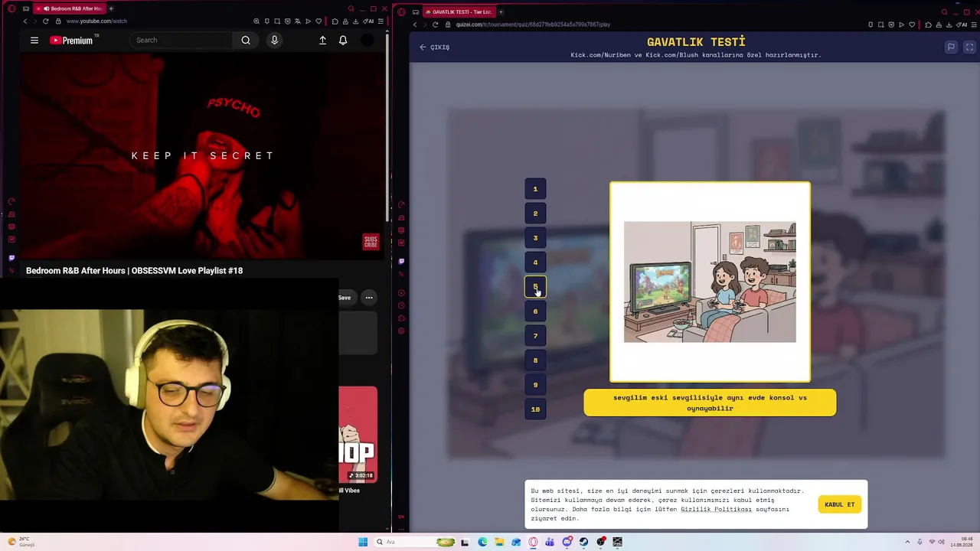Open extensions cube in quizei toolbar
Image resolution: width=980 pixels, height=551 pixels.
928,24
